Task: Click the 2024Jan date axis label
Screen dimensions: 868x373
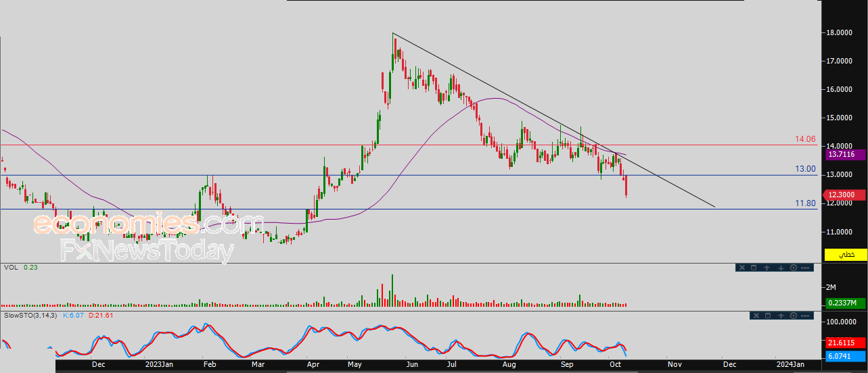Action: click(x=790, y=365)
